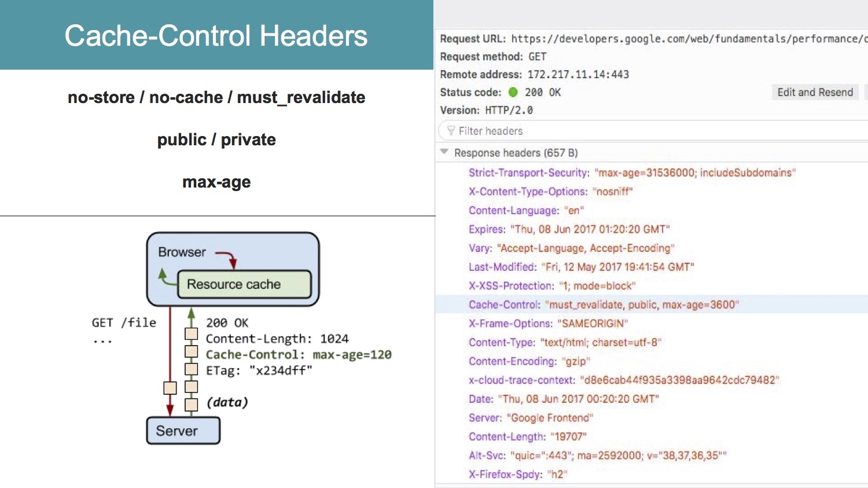868x488 pixels.
Task: Click the Remote address 172.217.11.14:443 text
Action: 579,74
